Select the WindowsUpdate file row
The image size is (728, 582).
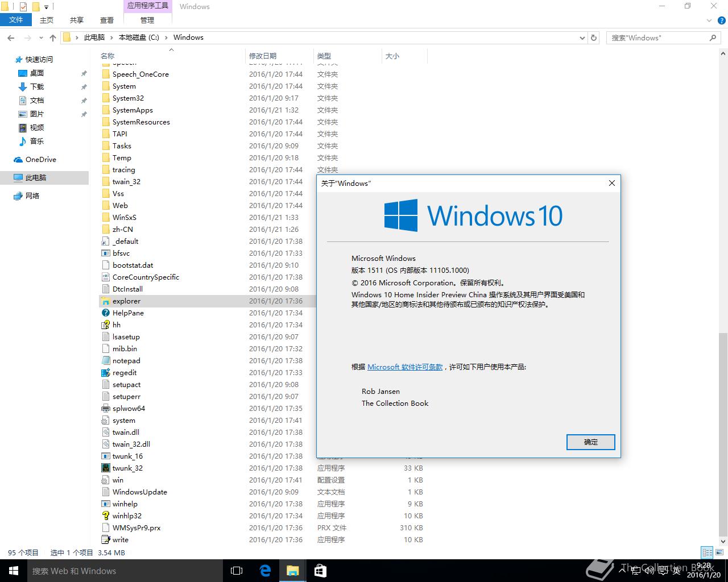coord(262,492)
